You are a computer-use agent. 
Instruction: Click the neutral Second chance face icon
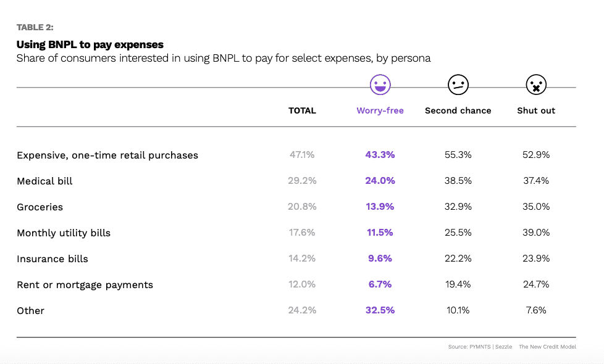458,85
